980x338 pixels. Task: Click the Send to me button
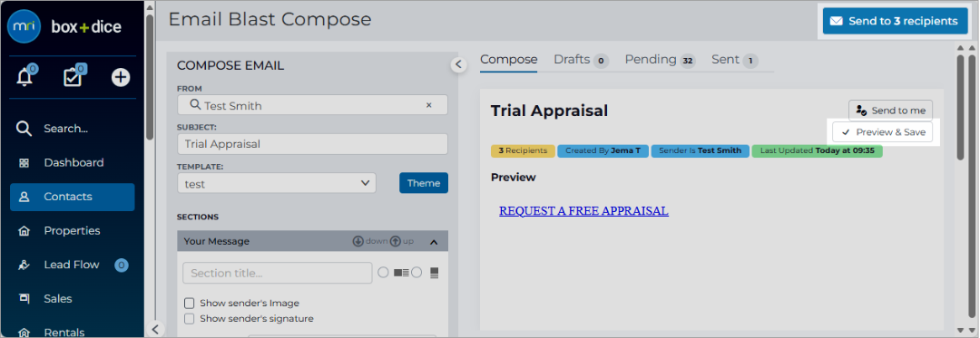891,111
